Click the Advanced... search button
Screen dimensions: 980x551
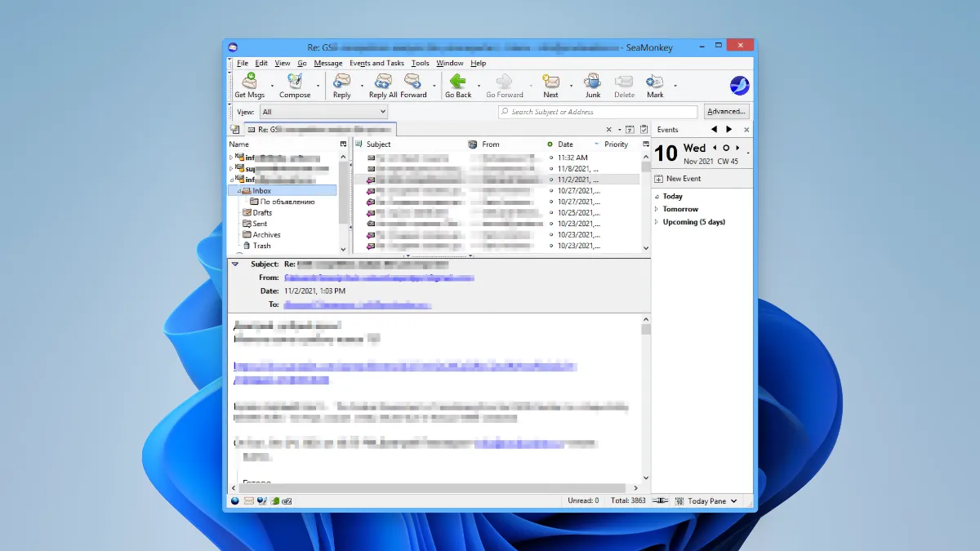coord(725,112)
